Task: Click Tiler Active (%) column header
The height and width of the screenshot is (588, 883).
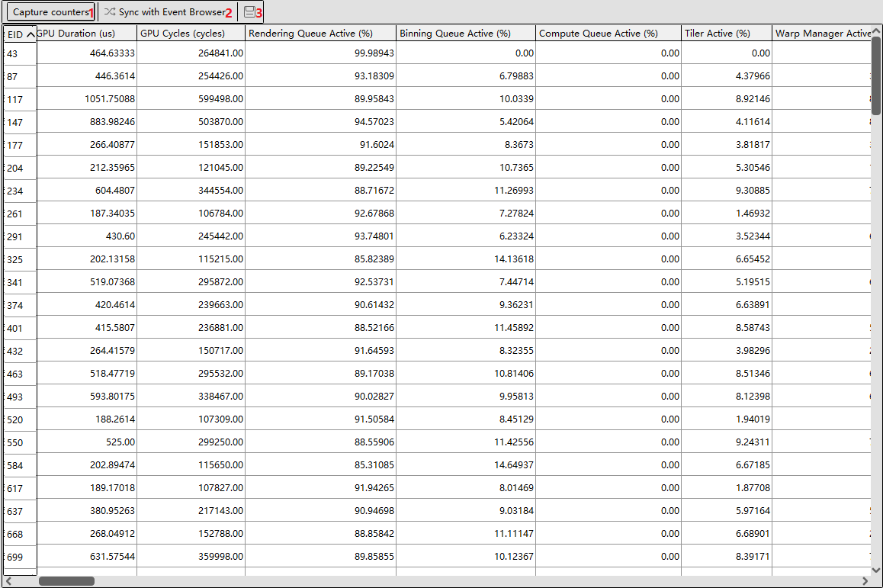Action: [x=727, y=34]
